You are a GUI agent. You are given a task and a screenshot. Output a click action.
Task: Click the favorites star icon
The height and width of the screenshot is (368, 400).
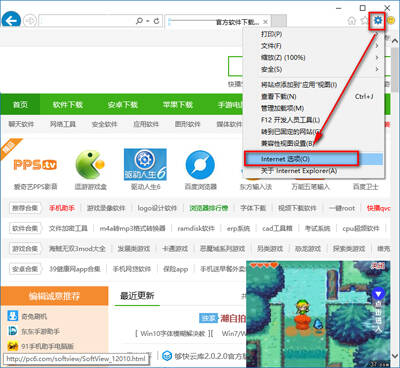[x=364, y=21]
